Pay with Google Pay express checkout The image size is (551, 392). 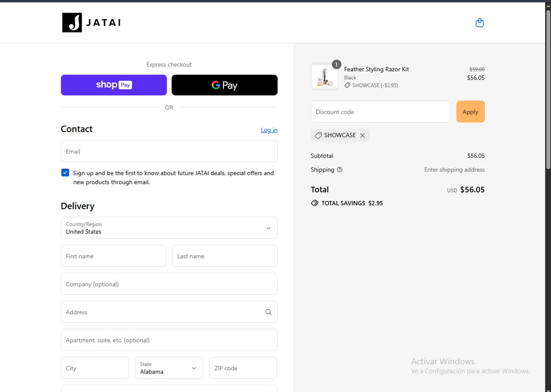coord(224,85)
